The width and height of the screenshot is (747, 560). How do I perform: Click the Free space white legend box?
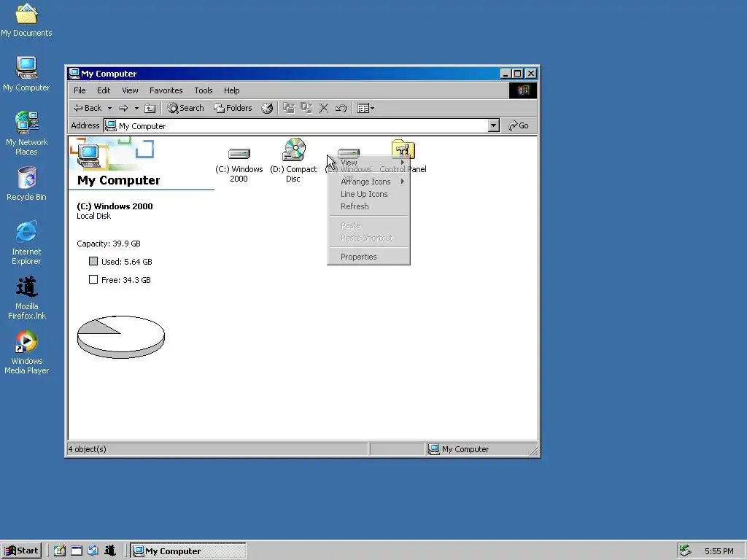coord(93,279)
